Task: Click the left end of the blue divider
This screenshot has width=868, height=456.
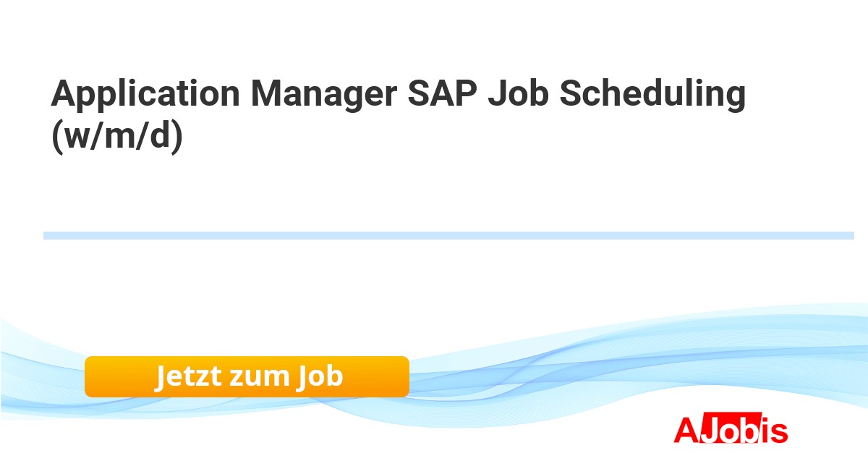Action: 48,235
